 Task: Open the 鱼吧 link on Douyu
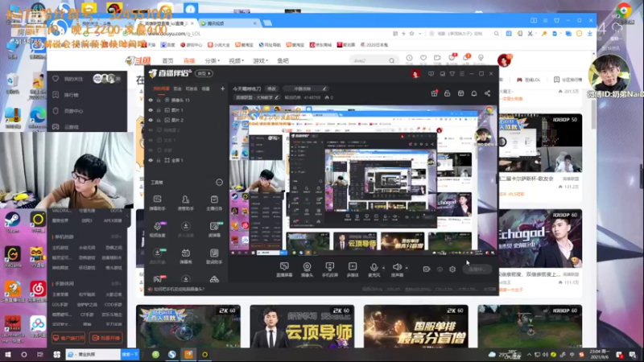coord(283,61)
